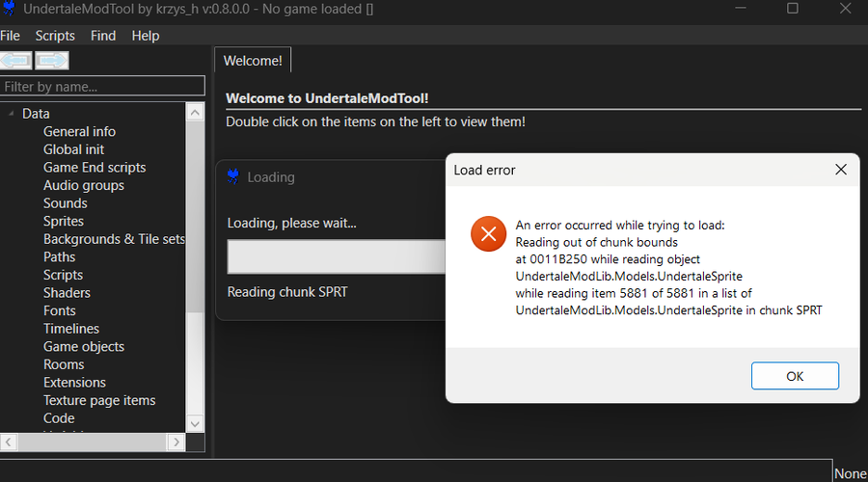Click the loading progress bar
The image size is (868, 482).
(336, 256)
